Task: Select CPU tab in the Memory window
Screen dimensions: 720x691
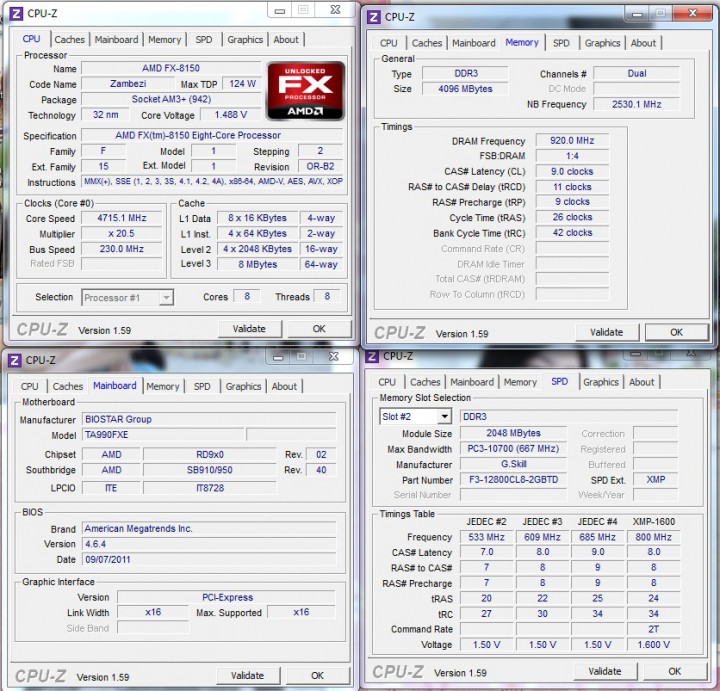Action: (x=388, y=43)
